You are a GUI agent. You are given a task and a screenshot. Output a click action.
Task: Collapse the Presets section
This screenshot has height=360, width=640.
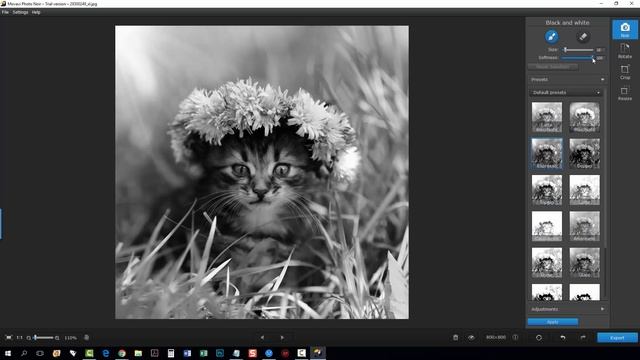click(567, 80)
